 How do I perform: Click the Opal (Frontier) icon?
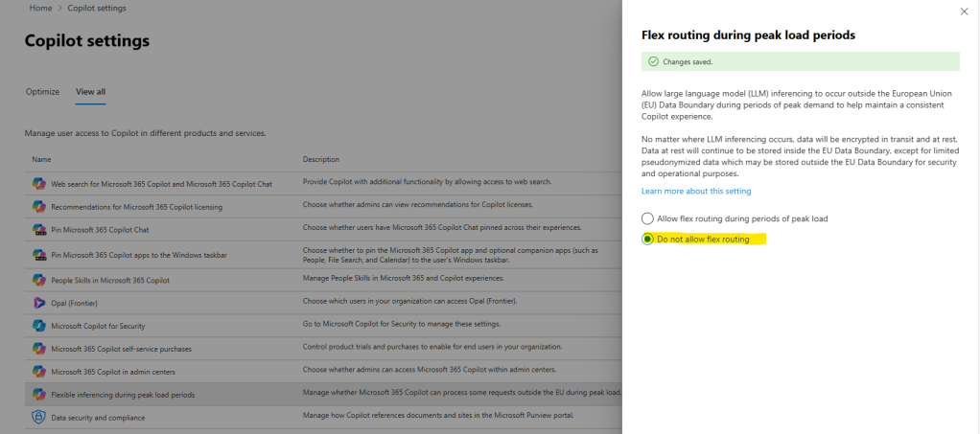(39, 303)
